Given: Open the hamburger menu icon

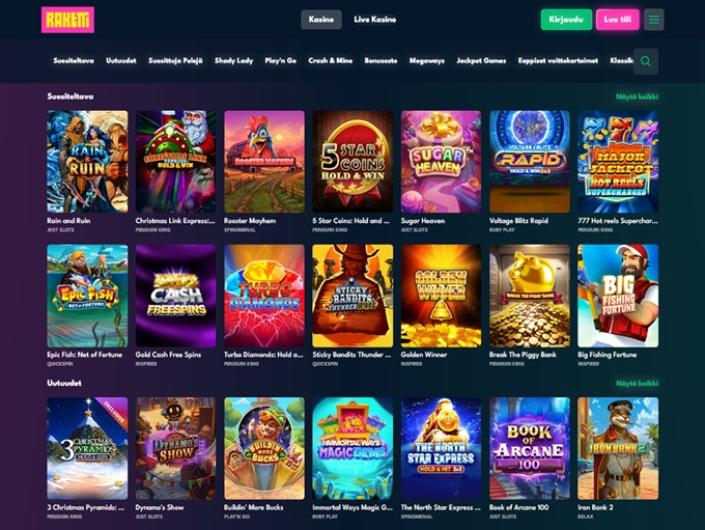Looking at the screenshot, I should pyautogui.click(x=654, y=20).
